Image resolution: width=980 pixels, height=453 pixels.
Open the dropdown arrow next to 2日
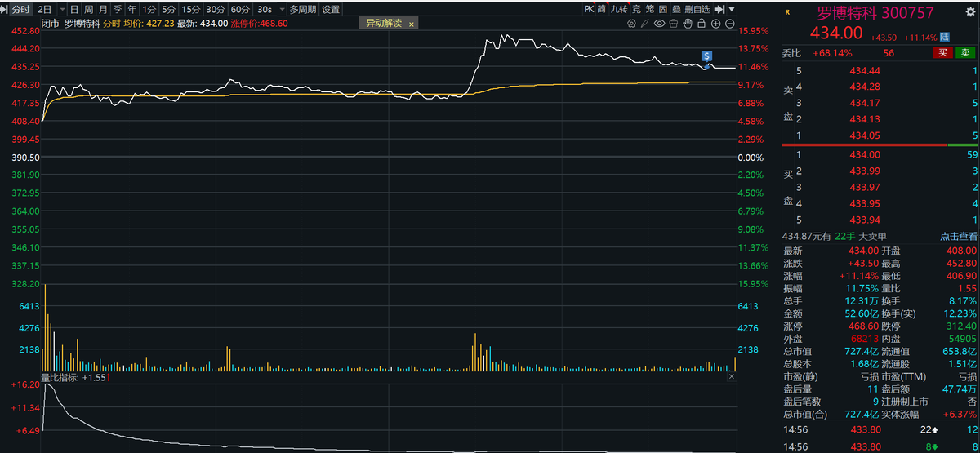[x=62, y=10]
